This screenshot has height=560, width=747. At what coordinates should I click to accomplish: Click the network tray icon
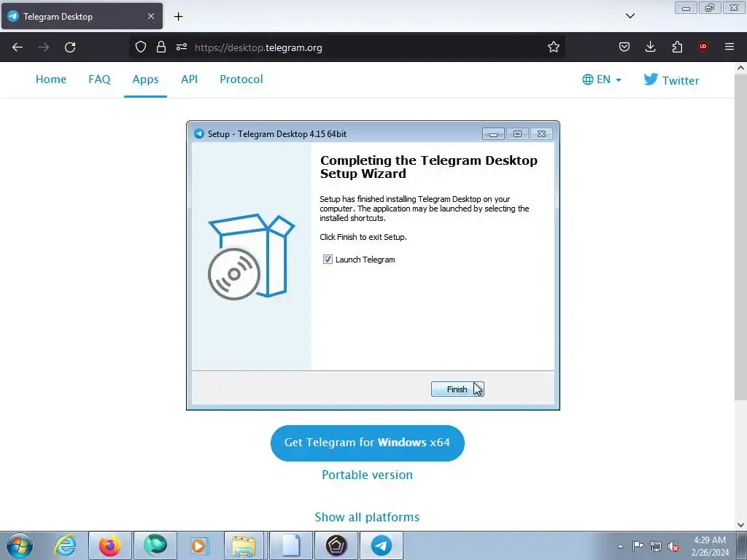pos(656,546)
